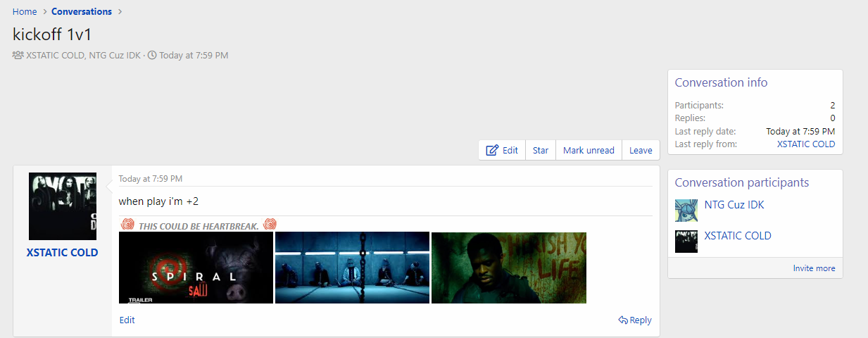Click the 'Conversation participants' heading

pos(742,182)
